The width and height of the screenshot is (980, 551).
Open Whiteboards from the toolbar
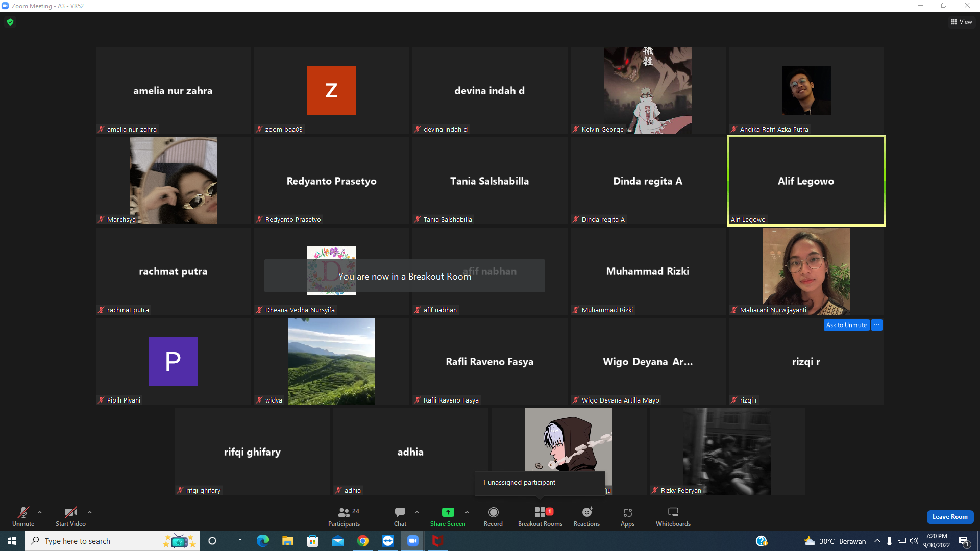[673, 516]
